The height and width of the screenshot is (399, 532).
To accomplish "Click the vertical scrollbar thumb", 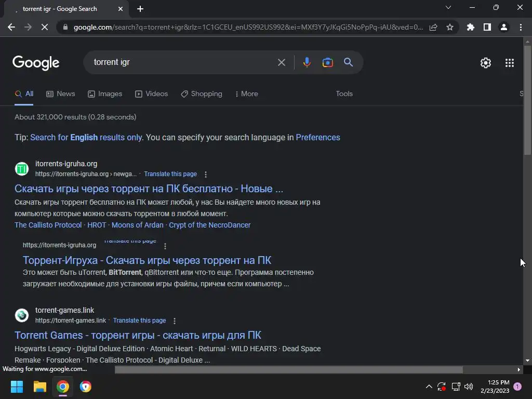I will [527, 100].
